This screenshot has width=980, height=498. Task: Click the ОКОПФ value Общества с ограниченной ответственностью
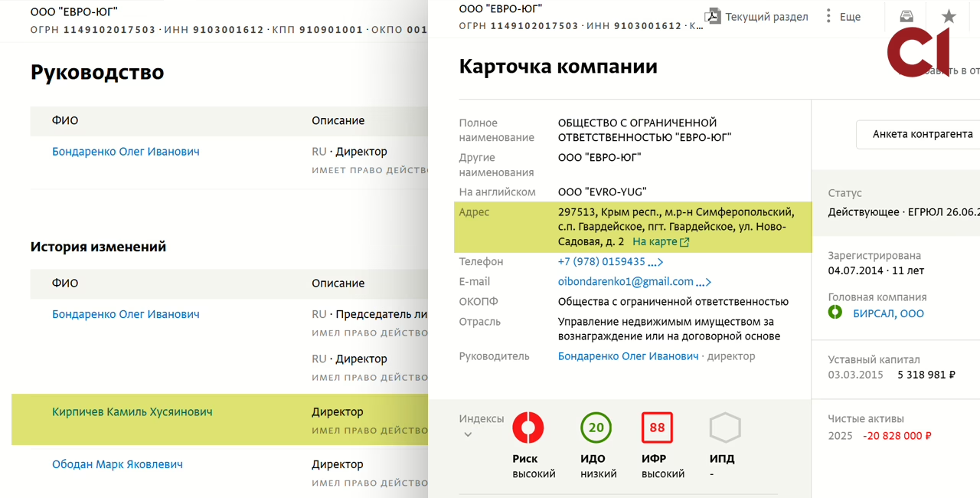click(673, 301)
